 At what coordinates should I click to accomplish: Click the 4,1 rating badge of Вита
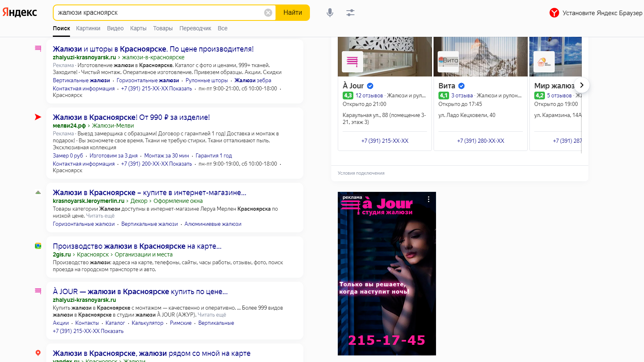tap(444, 95)
